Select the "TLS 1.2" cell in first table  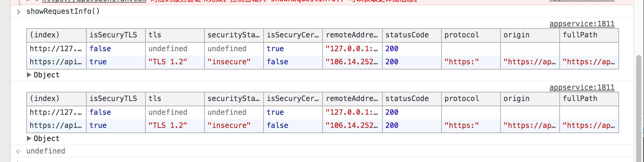(168, 62)
